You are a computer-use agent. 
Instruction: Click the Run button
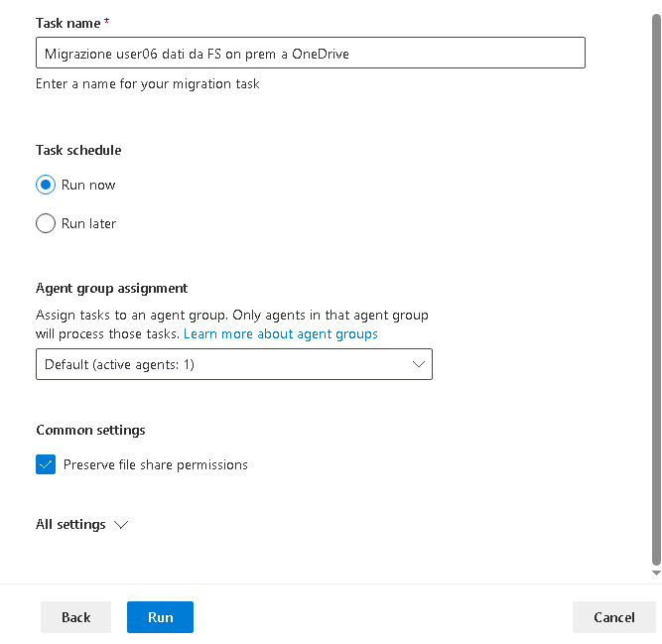tap(160, 617)
